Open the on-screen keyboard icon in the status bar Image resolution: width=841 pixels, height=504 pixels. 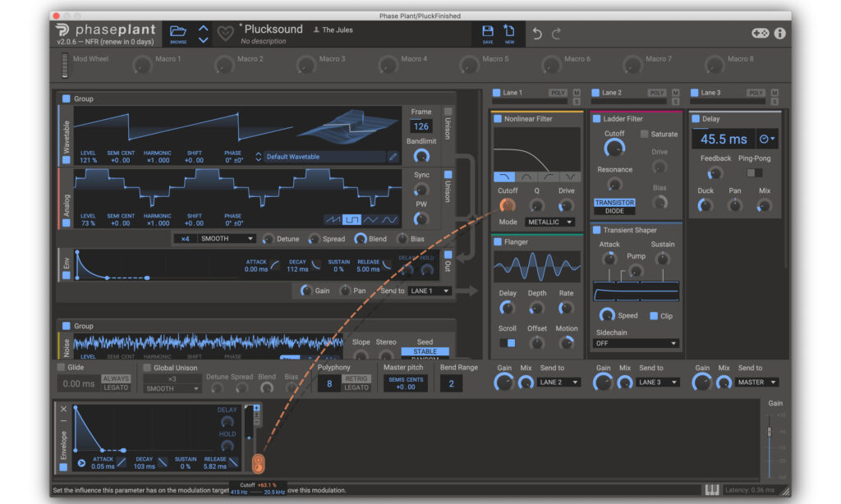click(712, 489)
